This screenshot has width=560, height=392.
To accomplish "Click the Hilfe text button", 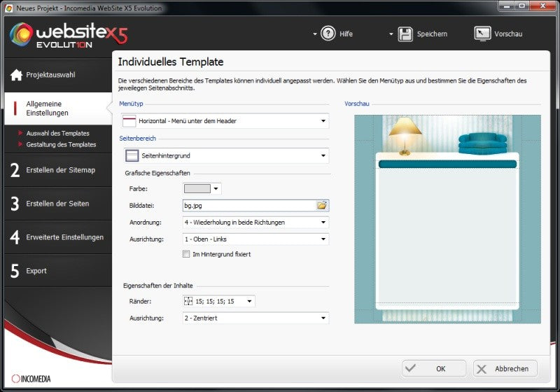I will tap(346, 34).
